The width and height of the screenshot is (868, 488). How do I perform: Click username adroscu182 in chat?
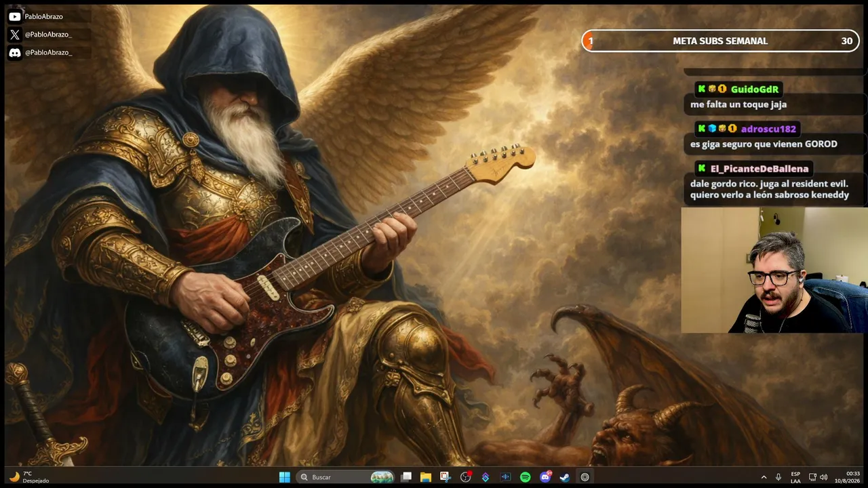pyautogui.click(x=768, y=129)
